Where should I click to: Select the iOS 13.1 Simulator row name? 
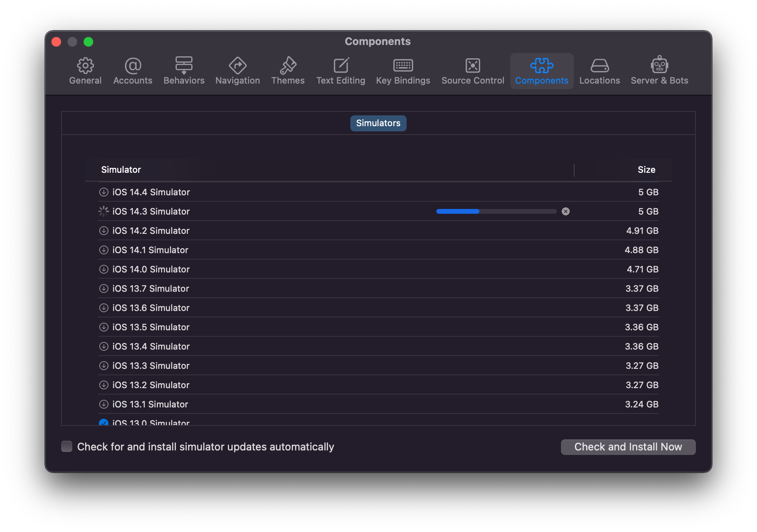tap(150, 404)
